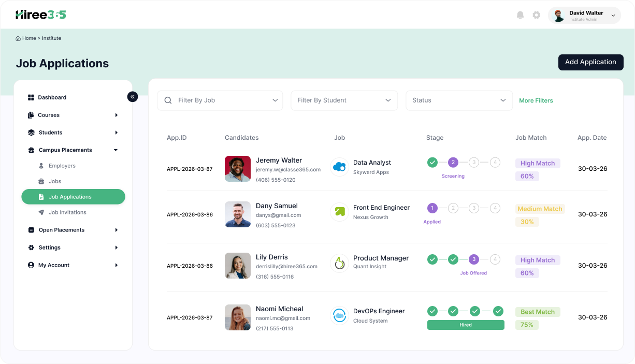
Task: Expand the Courses submenu arrow
Action: click(117, 115)
